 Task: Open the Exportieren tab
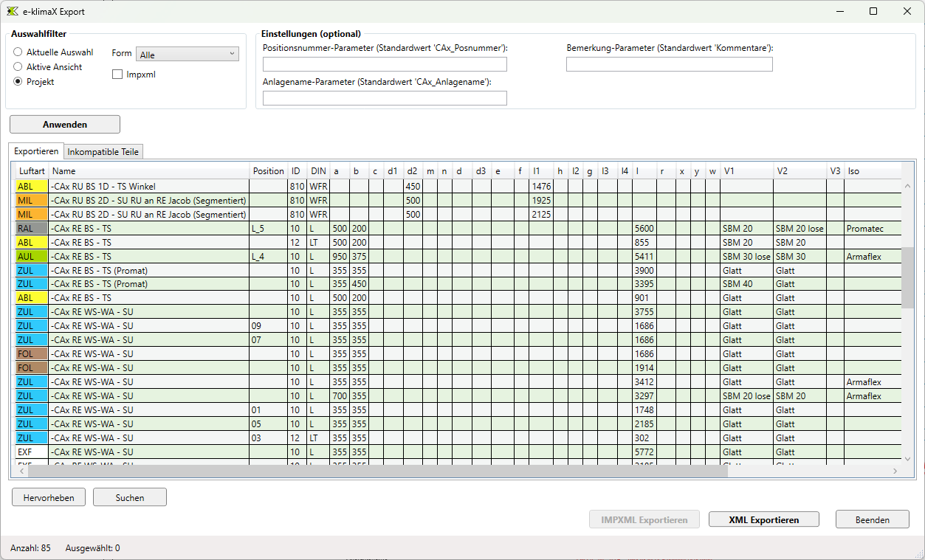(x=36, y=151)
